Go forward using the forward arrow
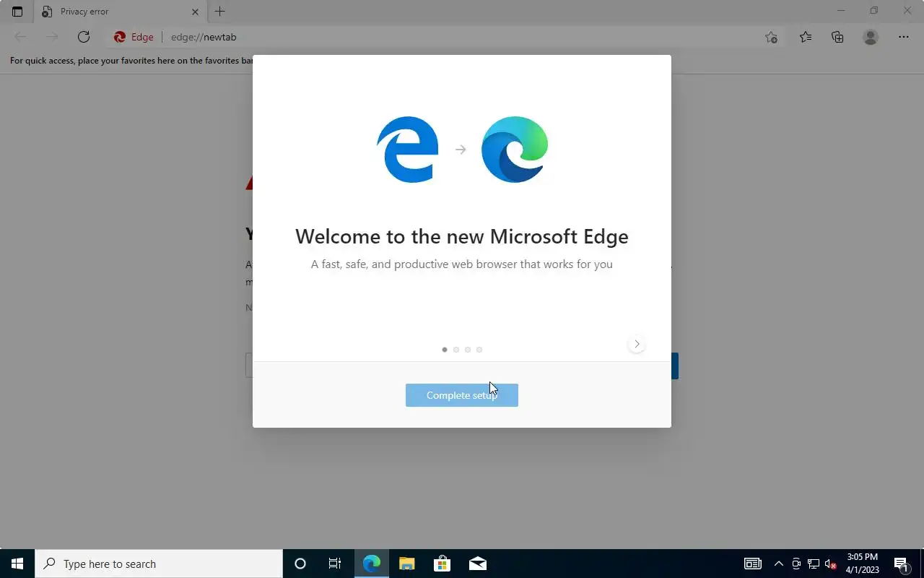This screenshot has height=578, width=924. (52, 37)
